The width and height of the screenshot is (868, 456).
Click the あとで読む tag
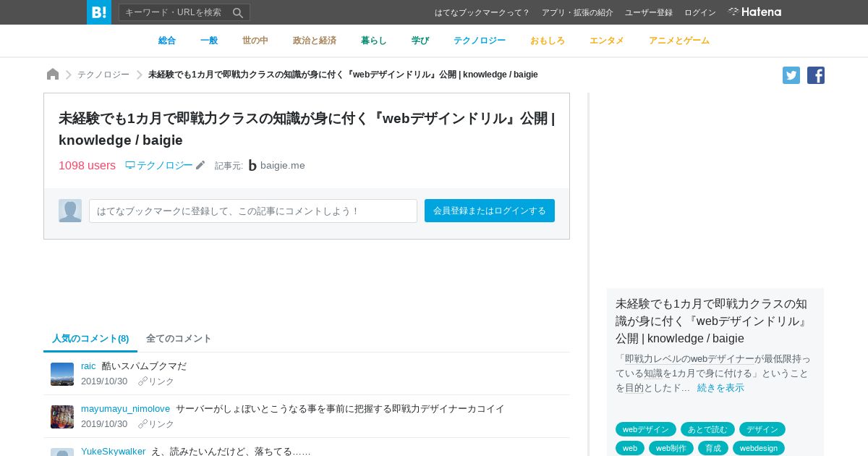click(x=707, y=429)
